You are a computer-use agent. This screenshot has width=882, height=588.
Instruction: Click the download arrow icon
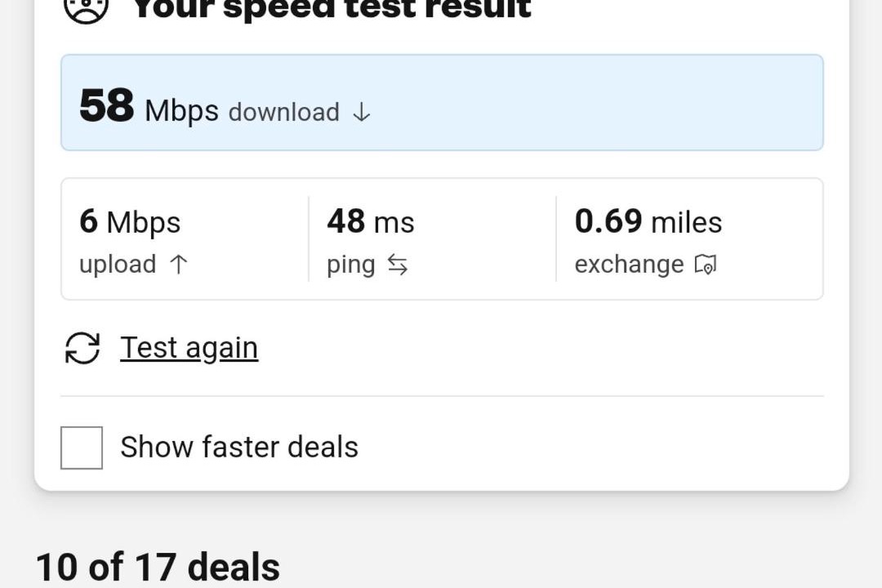[x=361, y=113]
